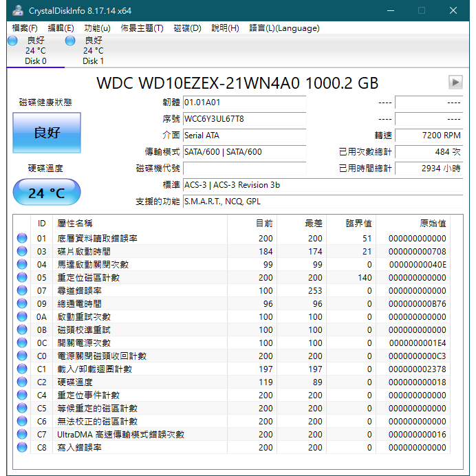The height and width of the screenshot is (476, 476).
Task: Click the status orb for attribute C6
Action: click(x=22, y=421)
